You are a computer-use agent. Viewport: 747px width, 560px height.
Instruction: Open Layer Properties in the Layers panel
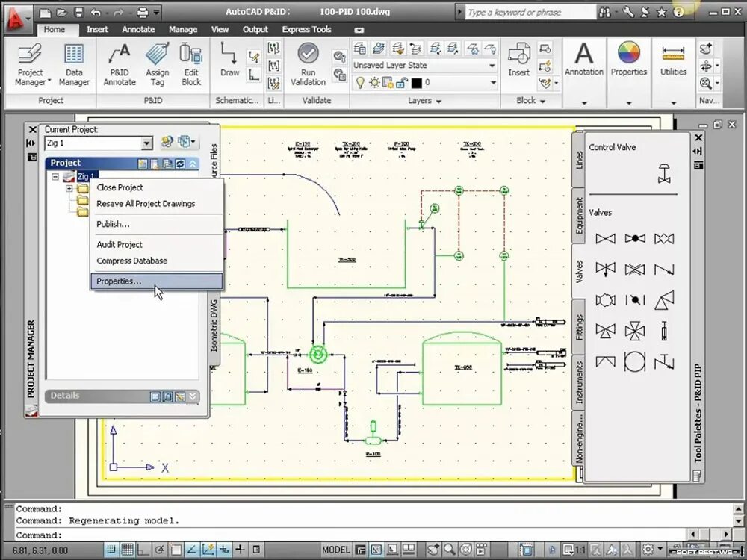coord(360,48)
